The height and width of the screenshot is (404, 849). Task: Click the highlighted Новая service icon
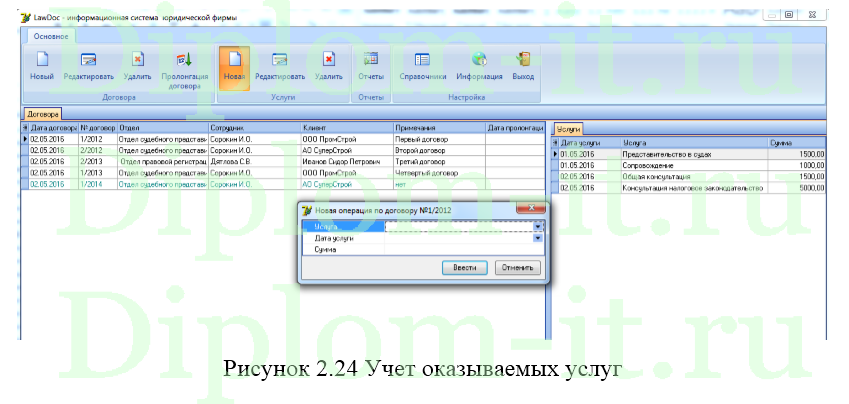pos(234,67)
